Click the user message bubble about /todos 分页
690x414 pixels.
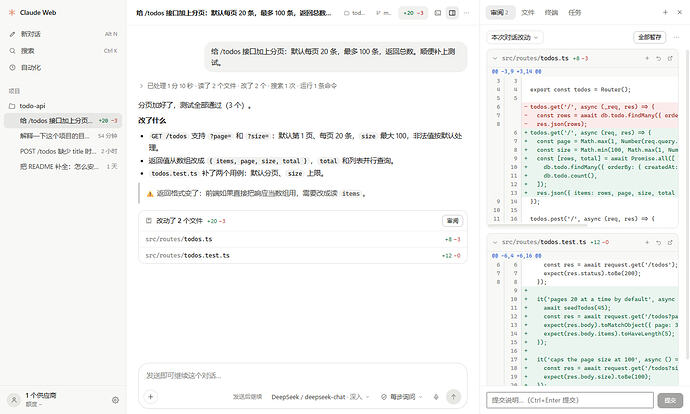click(336, 57)
